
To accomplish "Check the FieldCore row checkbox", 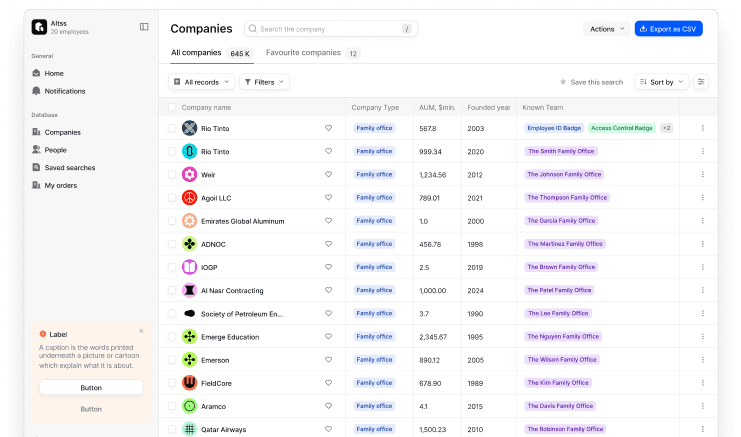I will click(172, 383).
